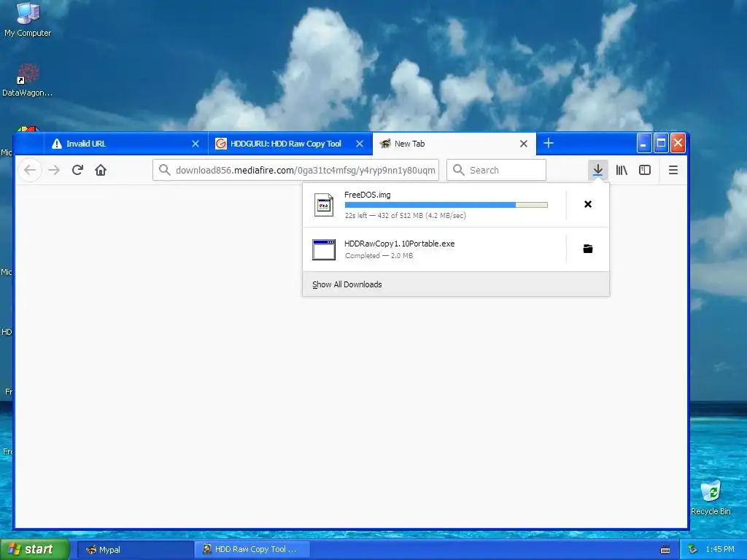This screenshot has height=560, width=747.
Task: Close the Invalid URL tab
Action: click(x=196, y=144)
